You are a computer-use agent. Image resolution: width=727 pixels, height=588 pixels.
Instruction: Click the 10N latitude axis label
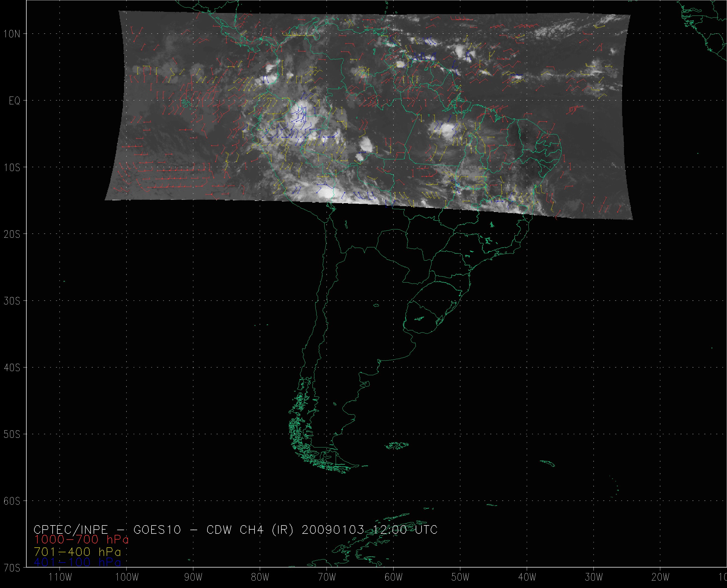click(x=12, y=34)
